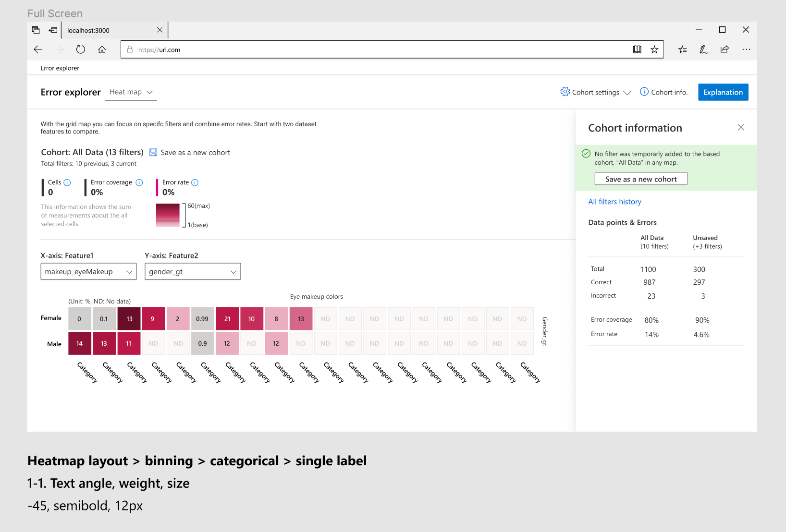Click the error rate color gradient legend

click(x=168, y=215)
